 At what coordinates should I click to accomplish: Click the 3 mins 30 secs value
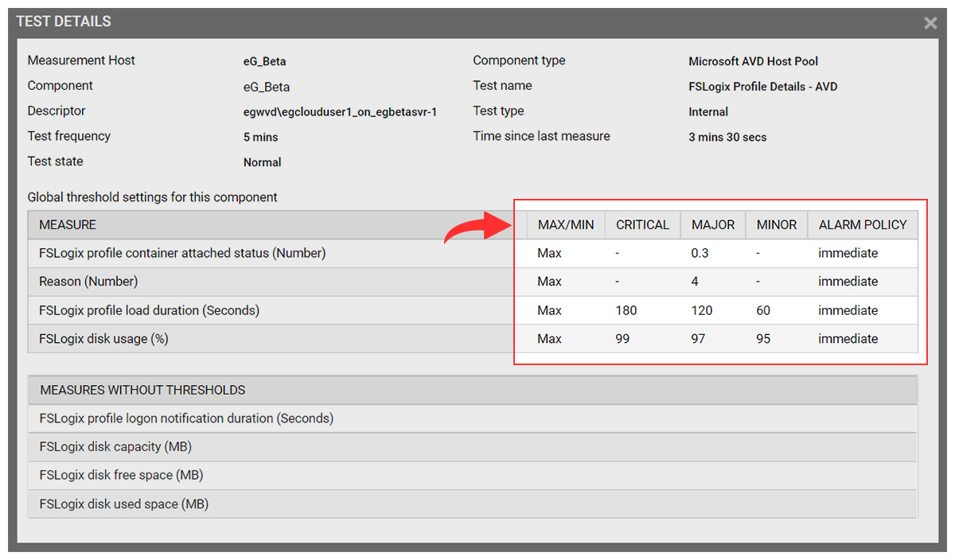(x=727, y=138)
